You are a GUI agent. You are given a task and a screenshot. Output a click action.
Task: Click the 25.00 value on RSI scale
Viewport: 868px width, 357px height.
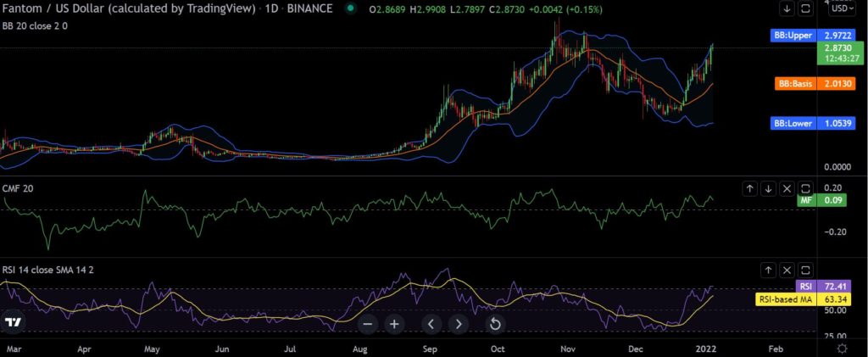coord(834,336)
